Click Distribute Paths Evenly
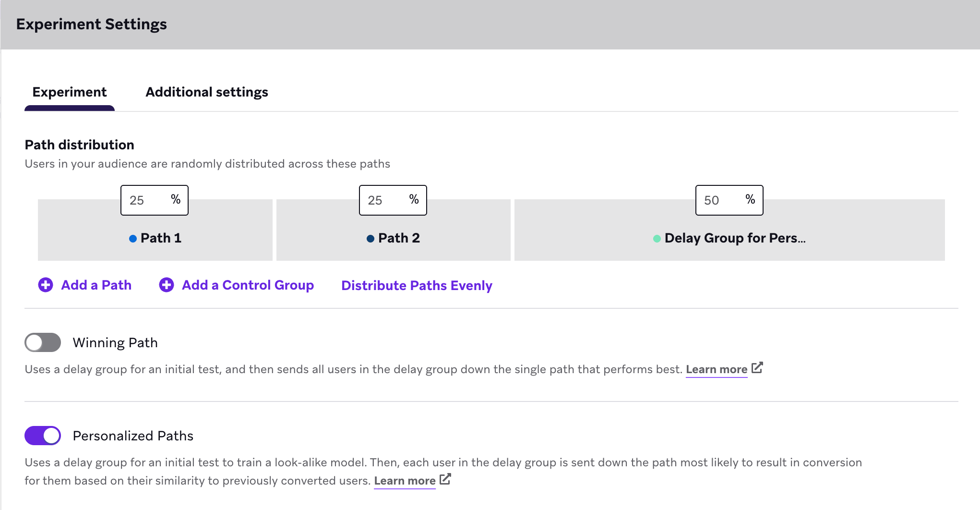980x510 pixels. point(417,285)
